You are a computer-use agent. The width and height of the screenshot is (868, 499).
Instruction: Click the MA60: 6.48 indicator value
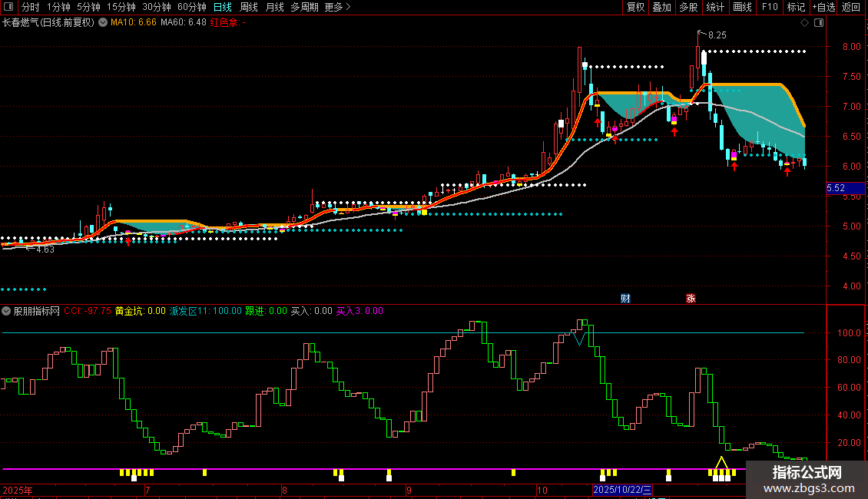tap(184, 23)
